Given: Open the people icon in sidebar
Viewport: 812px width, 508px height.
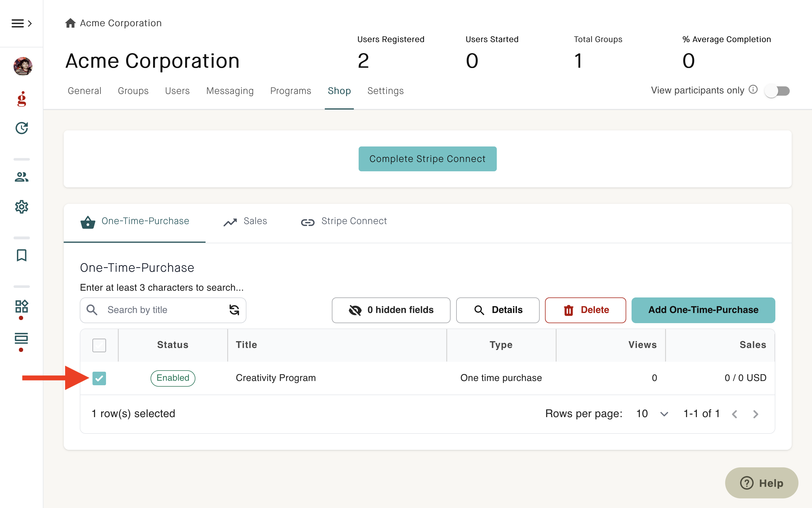Looking at the screenshot, I should point(22,177).
